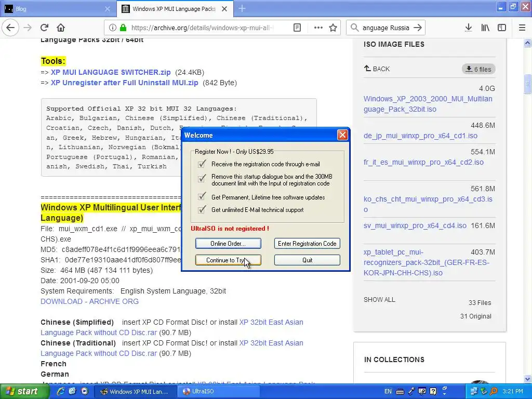Click SHOW ALL files link
This screenshot has height=399, width=532.
tap(379, 300)
